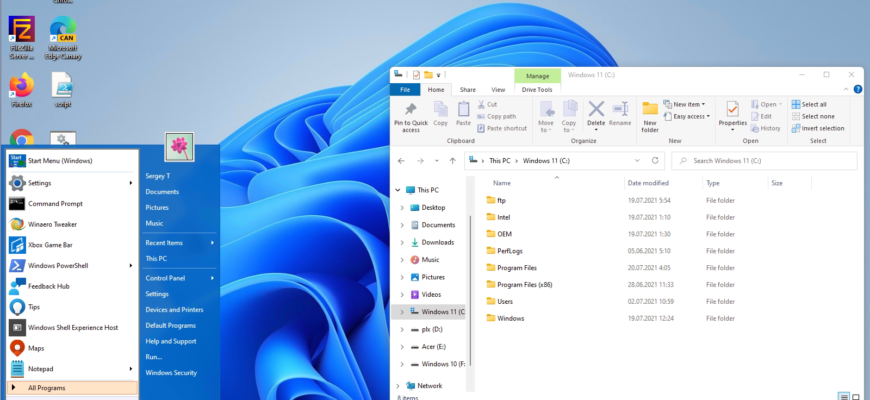
Task: Open the Move to dropdown
Action: (x=546, y=117)
